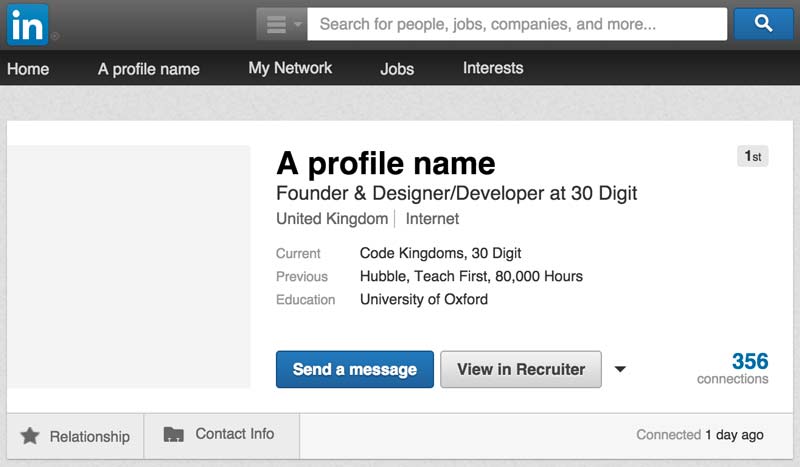Screen dimensions: 800x467
Task: Switch to the Relationship tab
Action: [75, 436]
